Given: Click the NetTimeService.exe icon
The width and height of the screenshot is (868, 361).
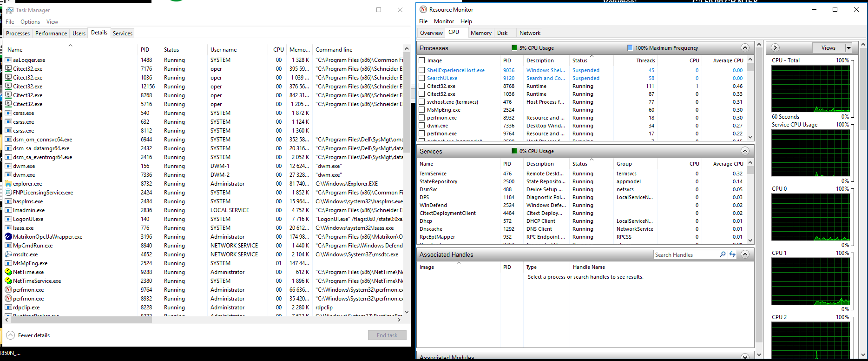Looking at the screenshot, I should click(8, 281).
